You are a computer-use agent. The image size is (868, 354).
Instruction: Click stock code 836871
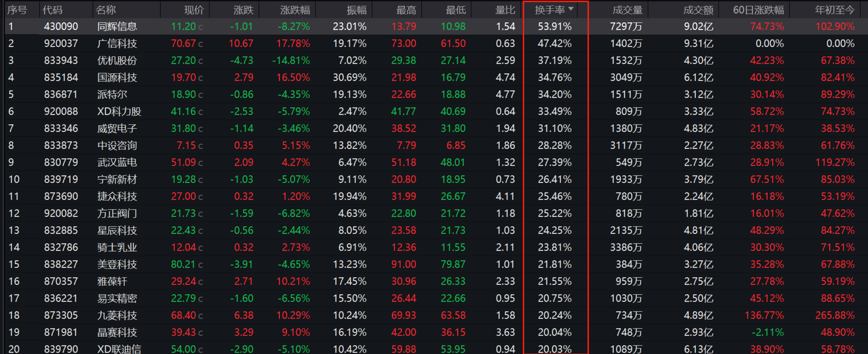coord(61,95)
